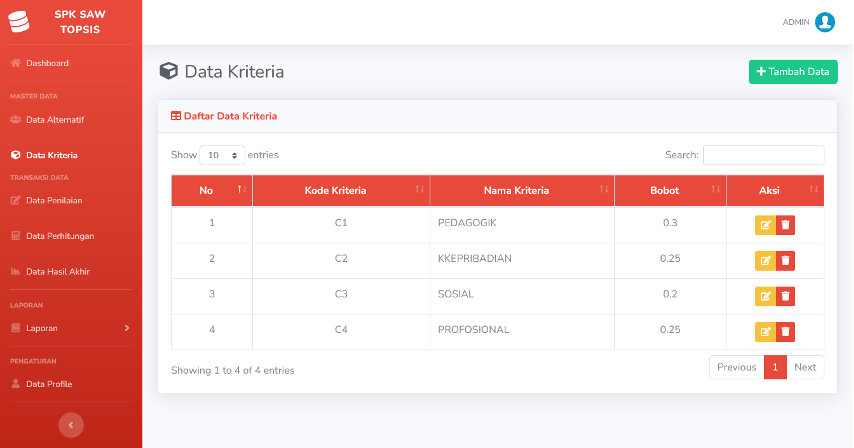Click the edit icon for KKEPRIBADIAN row
854x448 pixels.
point(765,261)
